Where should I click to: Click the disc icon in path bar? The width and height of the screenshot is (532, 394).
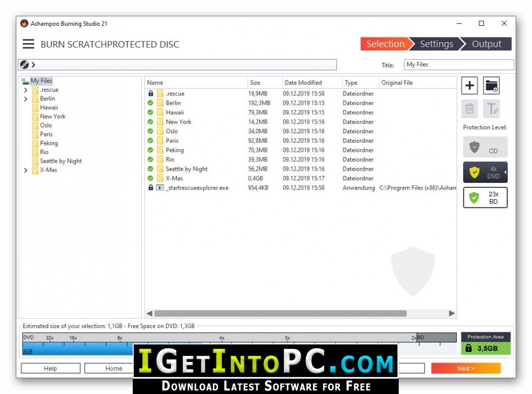[x=24, y=64]
